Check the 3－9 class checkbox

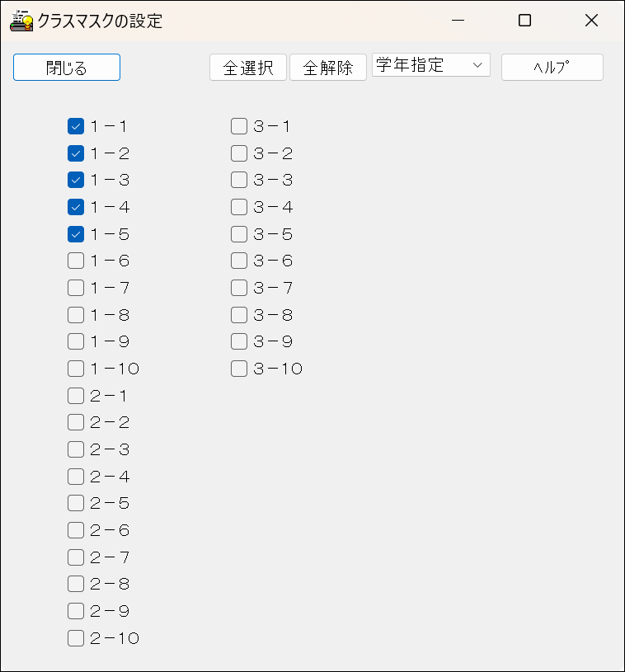point(239,341)
